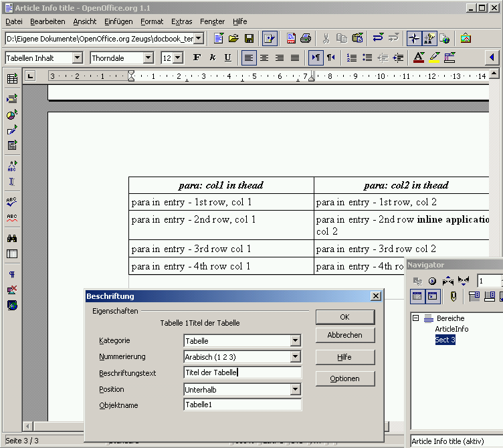
Task: Click the Save document icon
Action: coord(249,38)
